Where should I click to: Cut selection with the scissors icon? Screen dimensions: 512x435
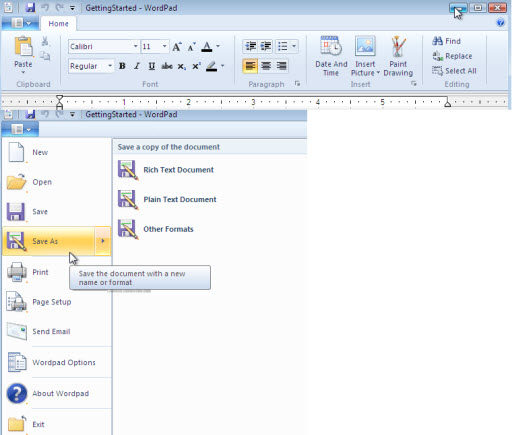pyautogui.click(x=45, y=41)
